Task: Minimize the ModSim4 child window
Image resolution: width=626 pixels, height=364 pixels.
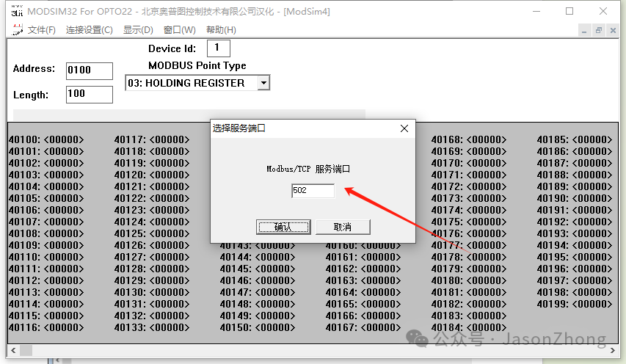Action: click(x=584, y=30)
